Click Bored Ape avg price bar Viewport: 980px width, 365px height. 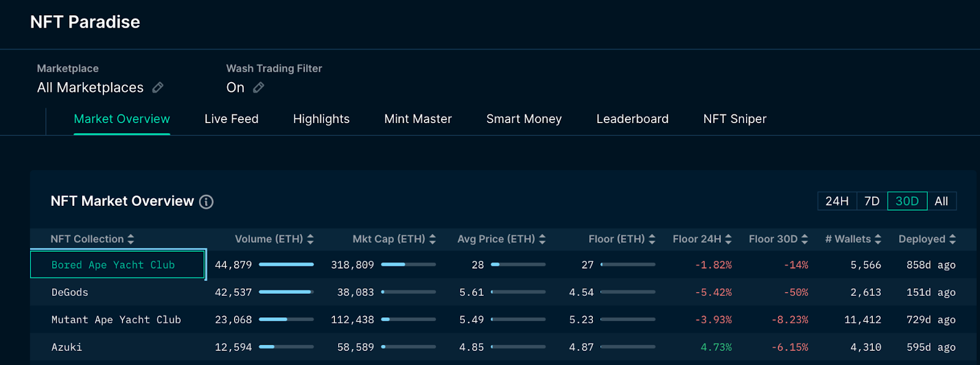pos(518,265)
